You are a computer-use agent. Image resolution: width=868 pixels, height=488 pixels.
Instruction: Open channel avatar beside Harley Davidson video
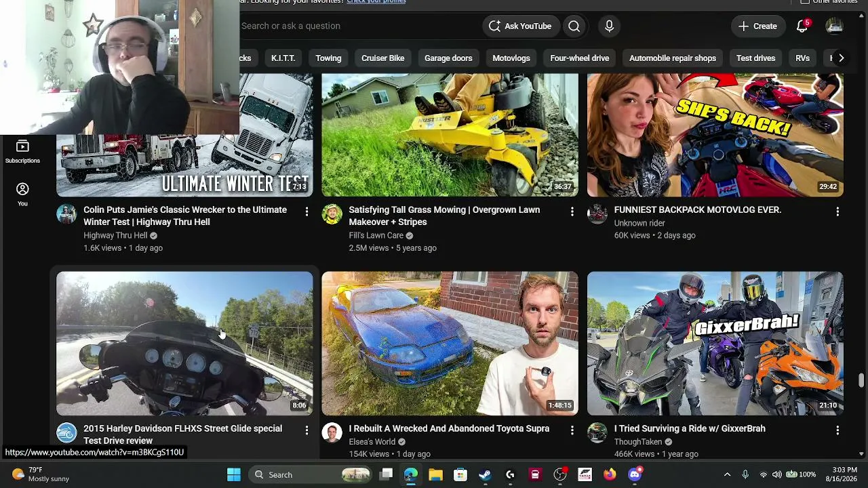coord(66,432)
